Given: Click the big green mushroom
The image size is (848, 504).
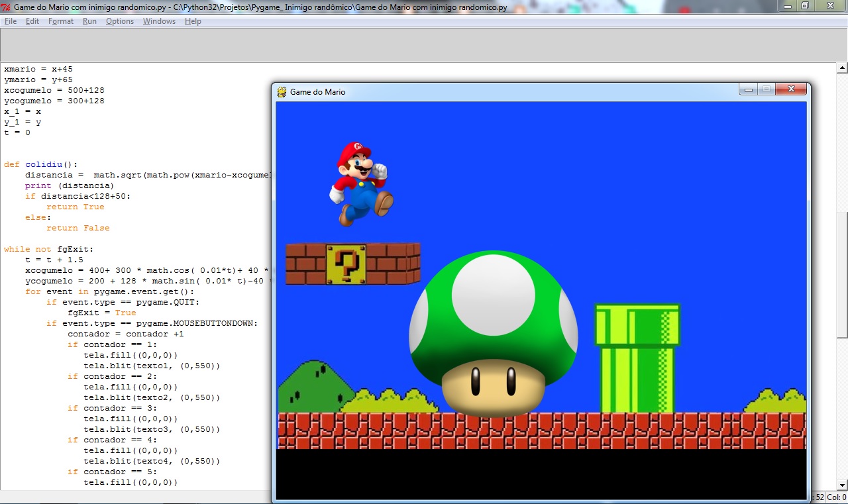Looking at the screenshot, I should pyautogui.click(x=494, y=333).
